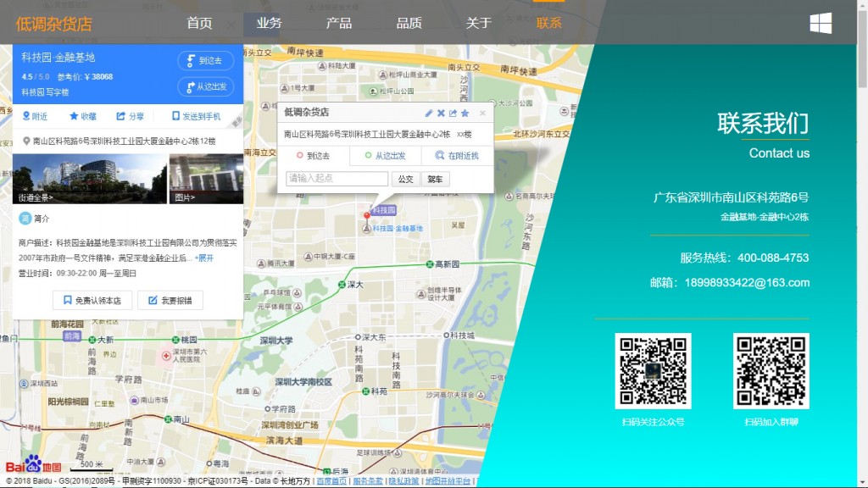Click the 请输入起点 start point input field

pyautogui.click(x=337, y=178)
